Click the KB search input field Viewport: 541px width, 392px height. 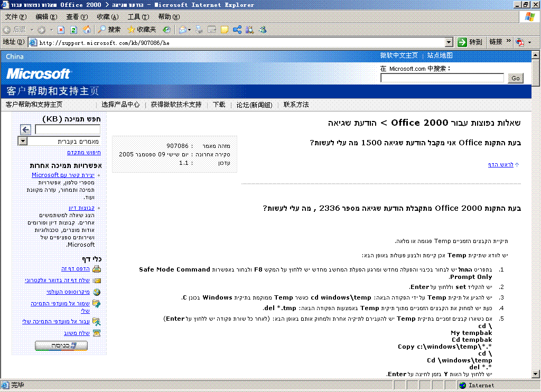(x=68, y=129)
